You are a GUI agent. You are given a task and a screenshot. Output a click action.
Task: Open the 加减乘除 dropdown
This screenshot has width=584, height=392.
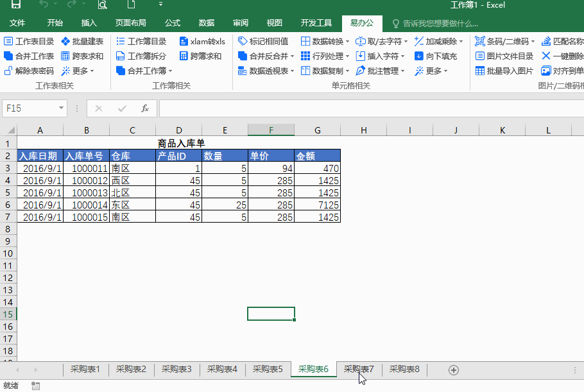[x=461, y=41]
